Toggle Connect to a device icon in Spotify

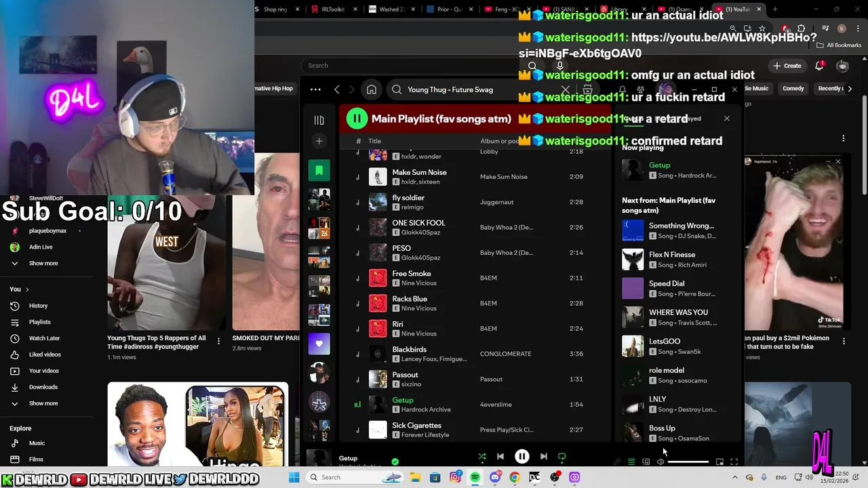646,462
